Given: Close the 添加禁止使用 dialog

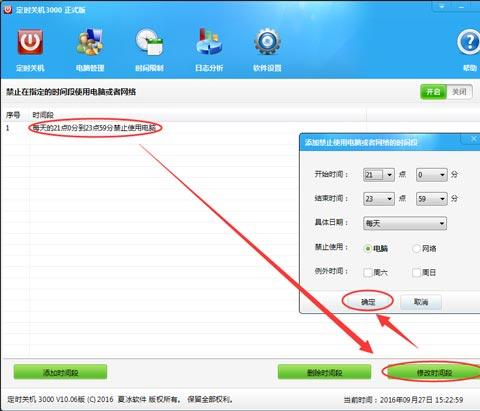Looking at the screenshot, I should 473,139.
